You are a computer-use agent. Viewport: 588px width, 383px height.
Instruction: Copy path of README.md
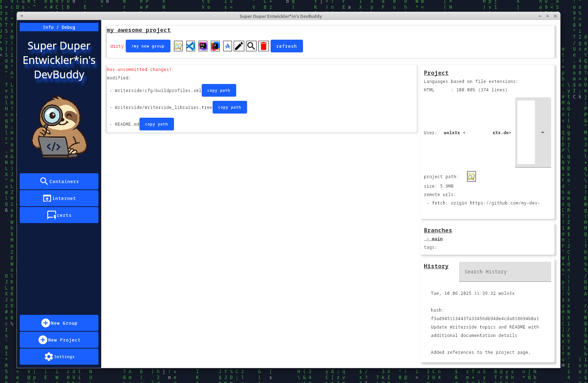(x=156, y=124)
